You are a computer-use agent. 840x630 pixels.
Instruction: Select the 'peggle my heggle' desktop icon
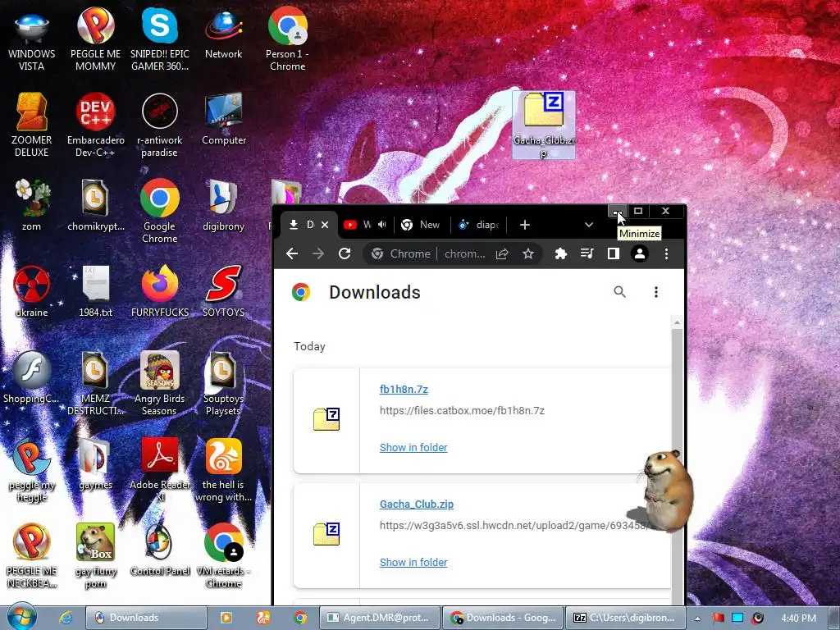32,470
